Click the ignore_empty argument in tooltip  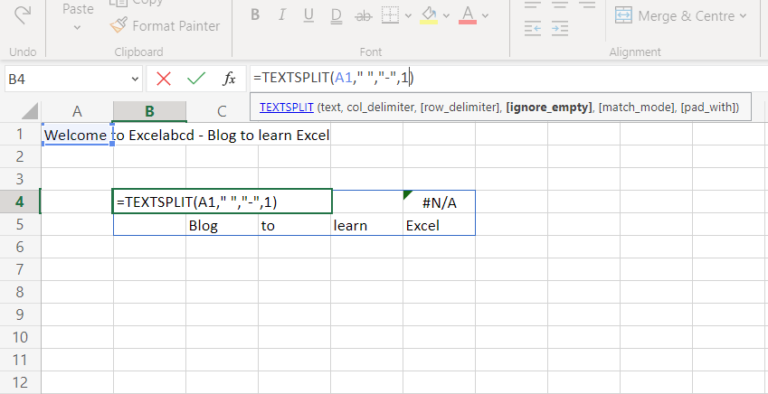coord(549,107)
